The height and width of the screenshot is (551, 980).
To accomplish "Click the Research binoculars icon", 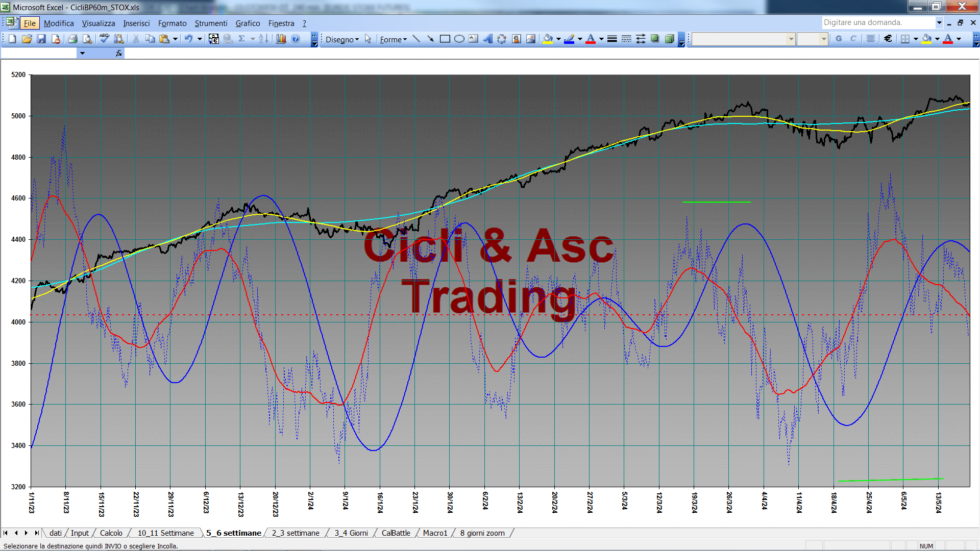I will click(118, 39).
